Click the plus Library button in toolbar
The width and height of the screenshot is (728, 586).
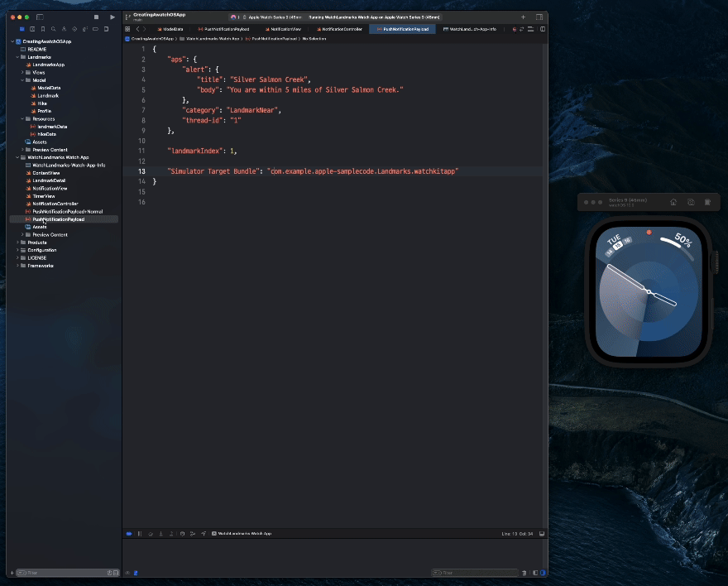(x=523, y=17)
